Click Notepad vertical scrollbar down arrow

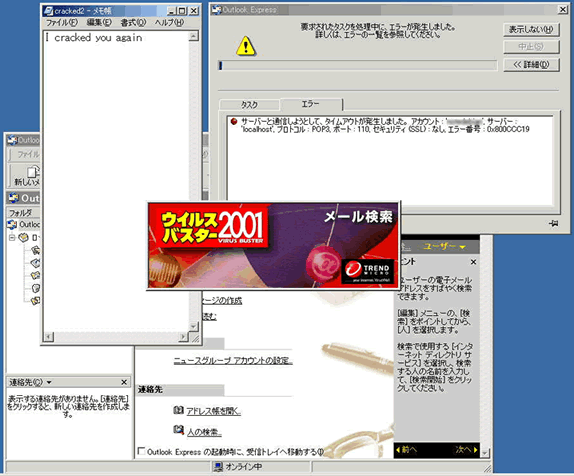pyautogui.click(x=194, y=327)
